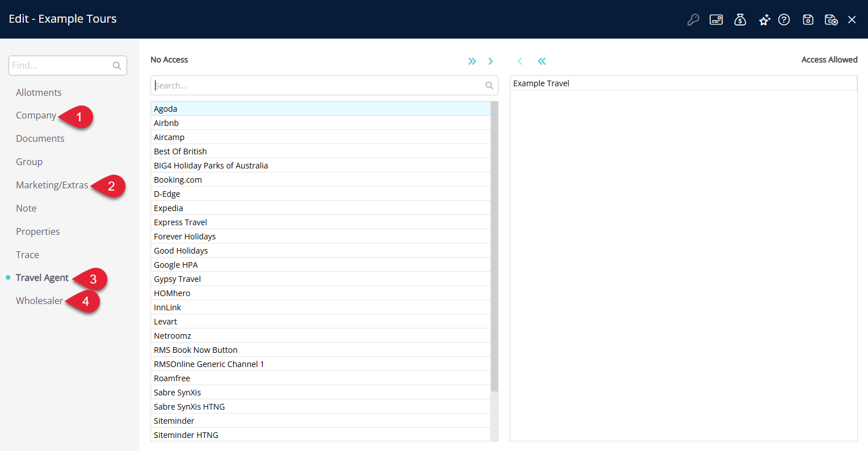Select Aircamp in the list
Image resolution: width=868 pixels, height=451 pixels.
coord(321,137)
